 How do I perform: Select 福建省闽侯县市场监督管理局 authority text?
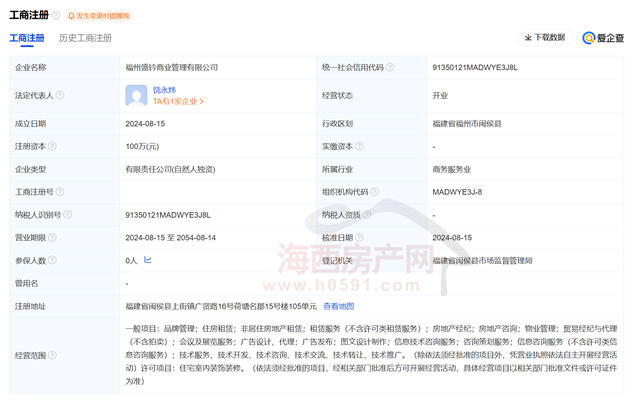pos(482,261)
